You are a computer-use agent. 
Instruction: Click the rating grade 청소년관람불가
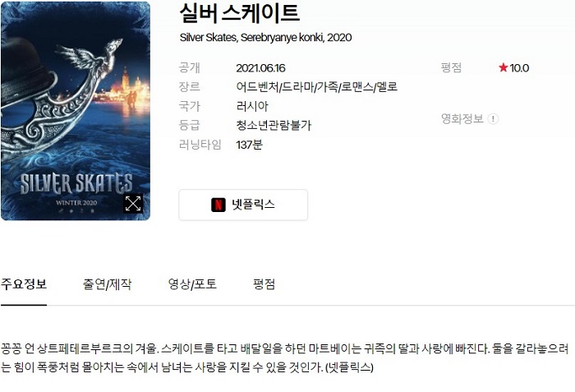tap(274, 126)
